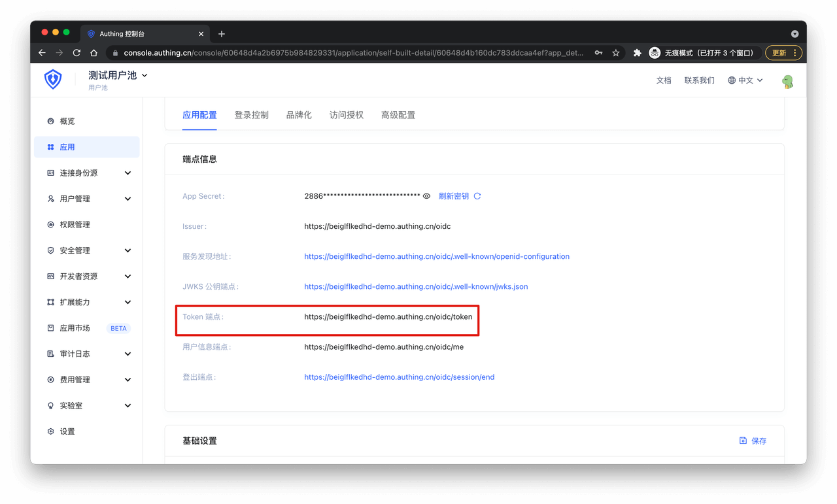This screenshot has height=504, width=837.
Task: Go to browser home page icon
Action: 94,53
